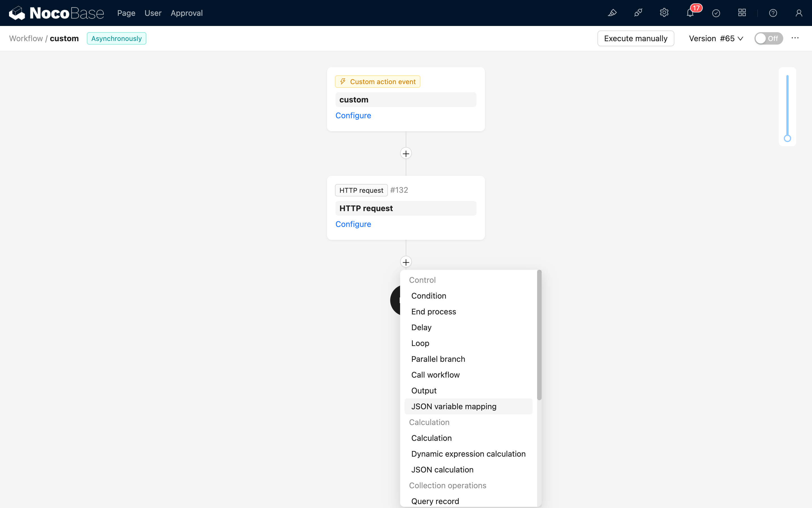The height and width of the screenshot is (508, 812).
Task: Click the vertical zoom slider track
Action: click(787, 106)
